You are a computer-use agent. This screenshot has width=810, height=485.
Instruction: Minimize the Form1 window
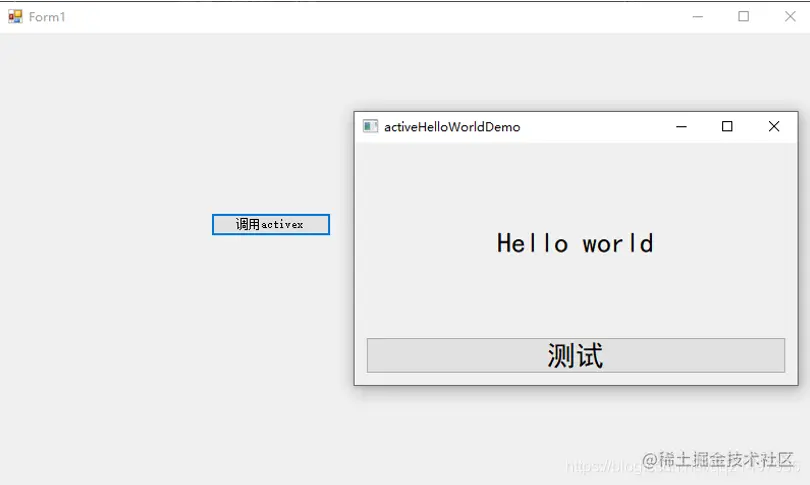(698, 17)
